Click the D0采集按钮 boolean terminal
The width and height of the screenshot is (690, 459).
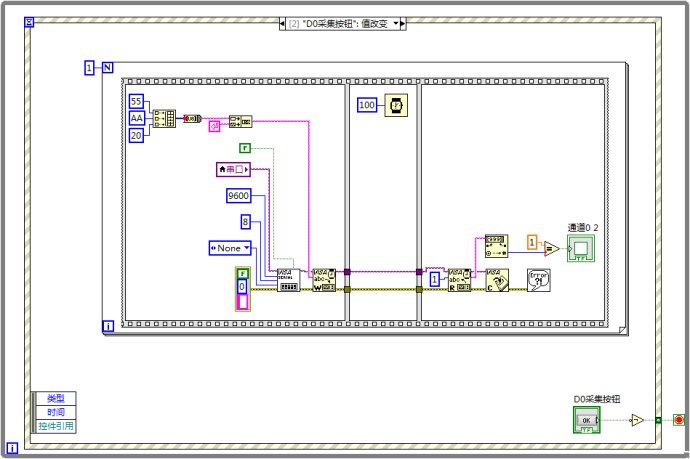pyautogui.click(x=586, y=421)
